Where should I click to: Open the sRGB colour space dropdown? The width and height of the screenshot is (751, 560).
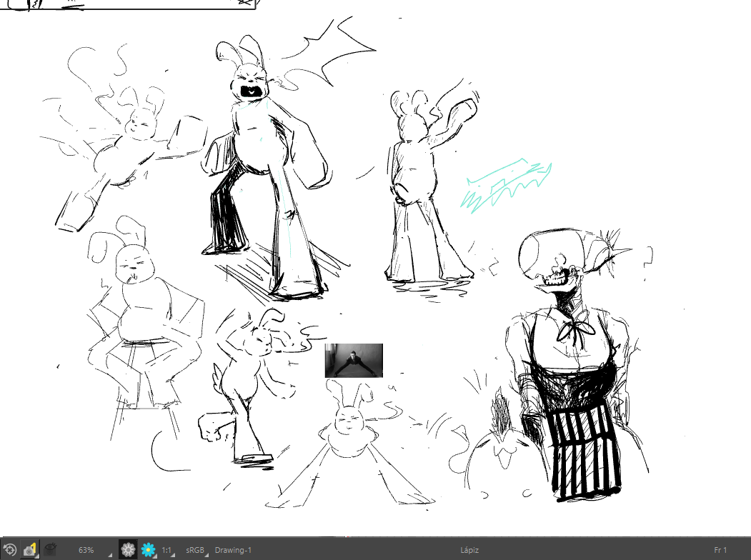pyautogui.click(x=197, y=550)
